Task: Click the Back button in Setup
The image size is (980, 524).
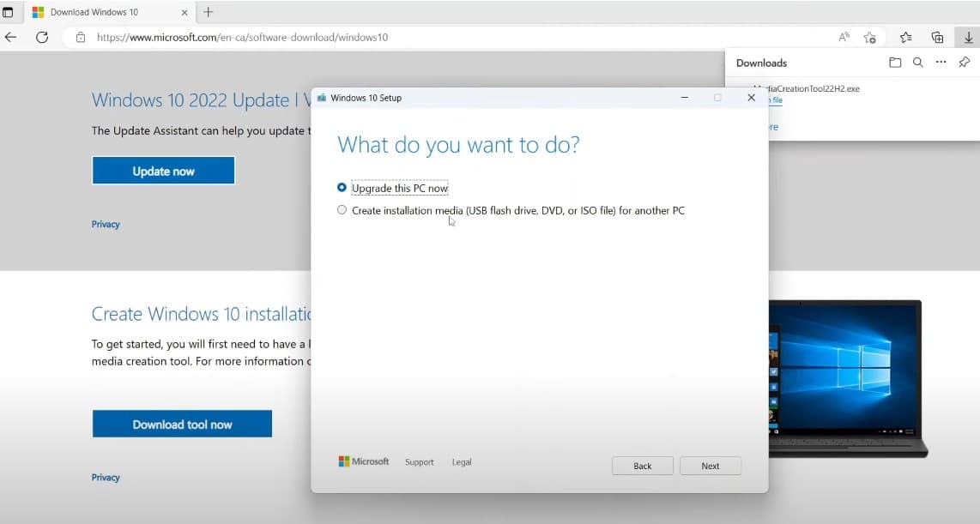Action: [x=642, y=466]
